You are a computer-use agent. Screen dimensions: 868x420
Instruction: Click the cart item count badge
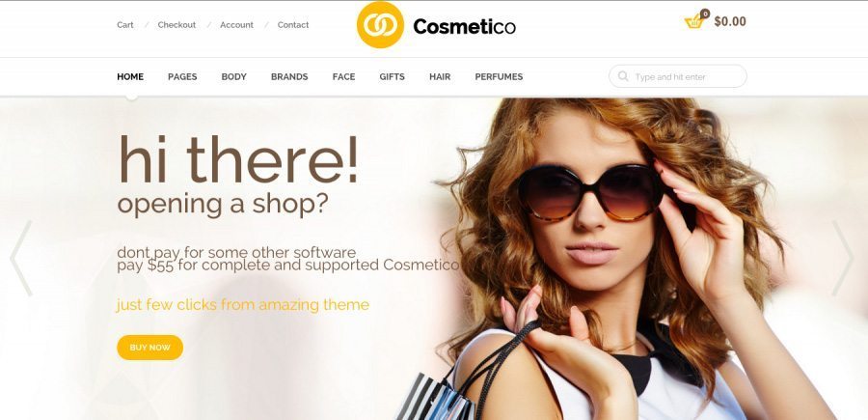(705, 14)
